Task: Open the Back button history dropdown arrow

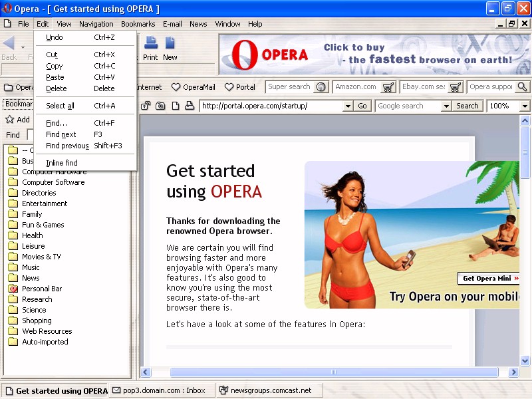Action: tap(23, 47)
